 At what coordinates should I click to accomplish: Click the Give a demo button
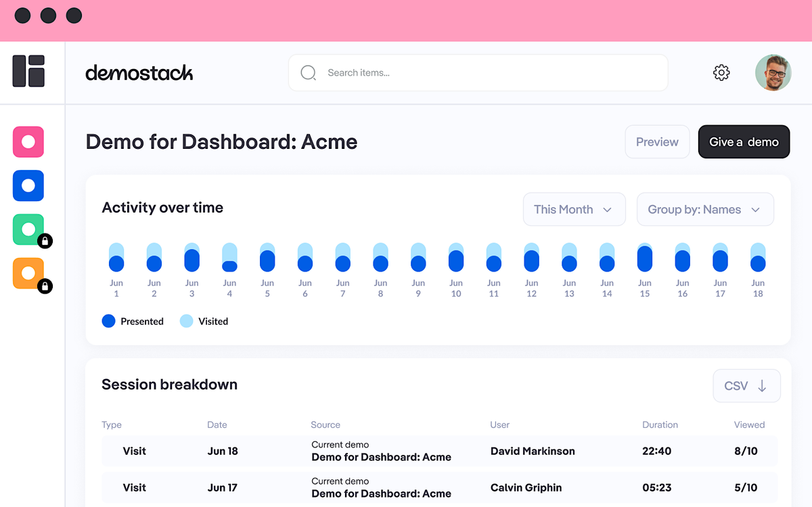[x=744, y=142]
